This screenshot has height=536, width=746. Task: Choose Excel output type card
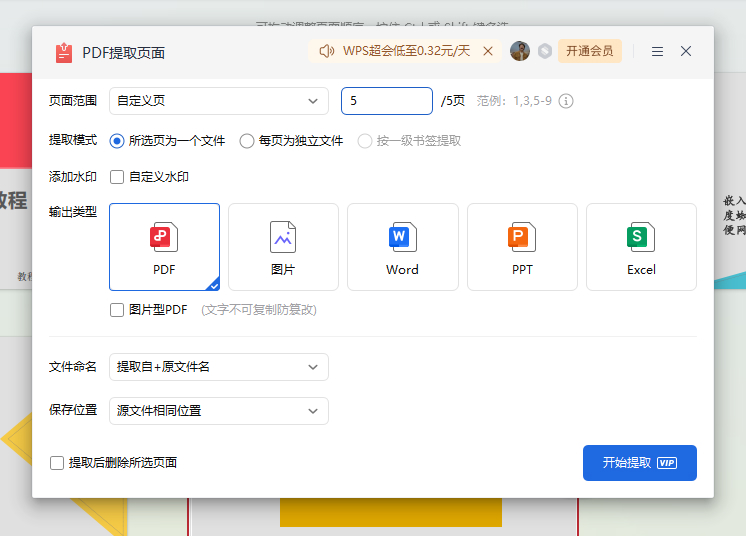[x=641, y=247]
